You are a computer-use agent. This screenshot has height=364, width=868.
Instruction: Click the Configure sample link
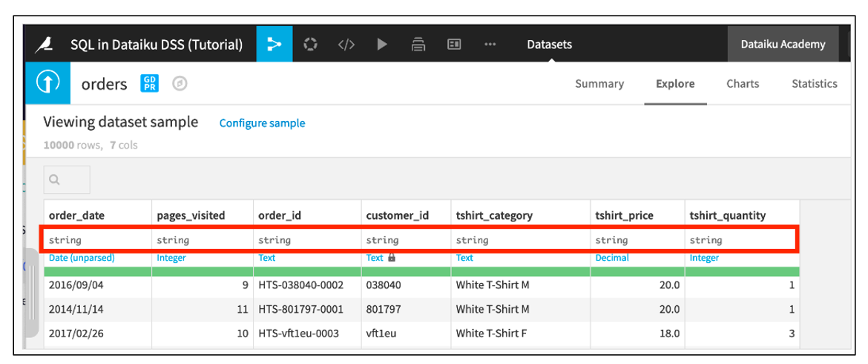pyautogui.click(x=262, y=123)
